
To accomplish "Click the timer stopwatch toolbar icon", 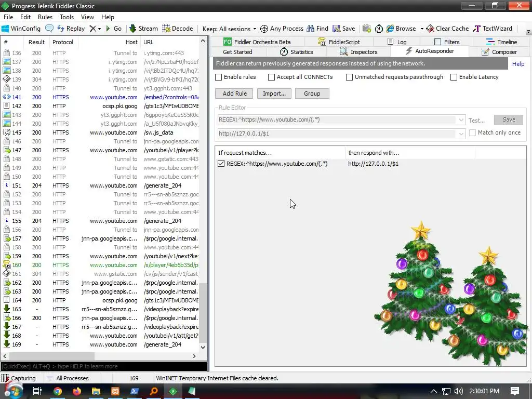I will coord(379,29).
